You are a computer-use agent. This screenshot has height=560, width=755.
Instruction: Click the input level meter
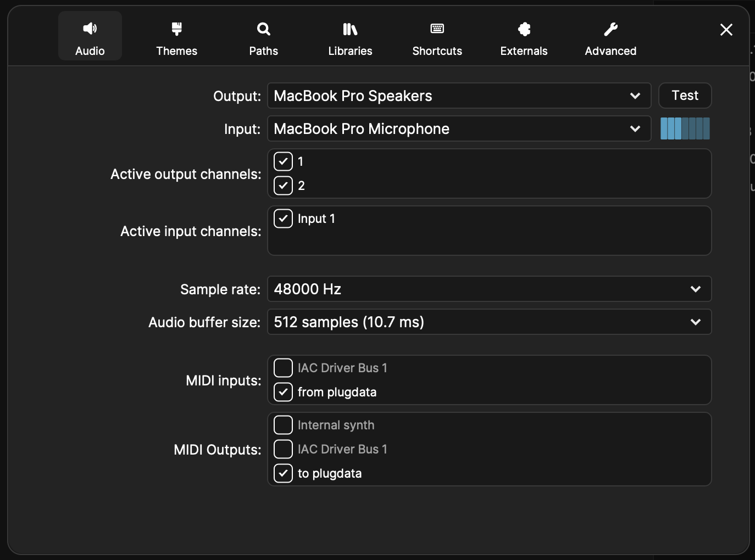click(685, 128)
